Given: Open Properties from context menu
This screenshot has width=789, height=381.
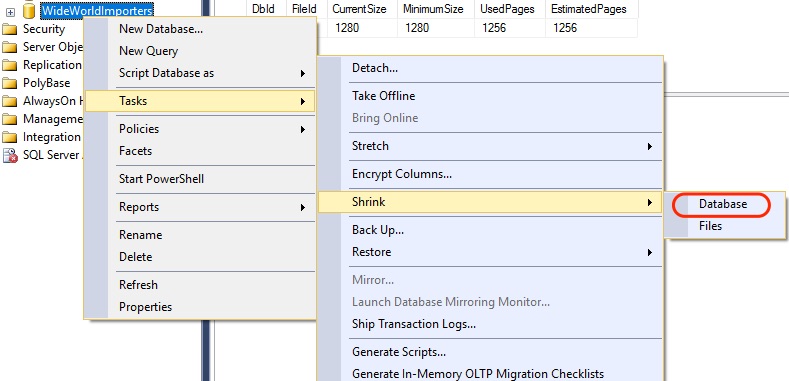Looking at the screenshot, I should [x=145, y=307].
